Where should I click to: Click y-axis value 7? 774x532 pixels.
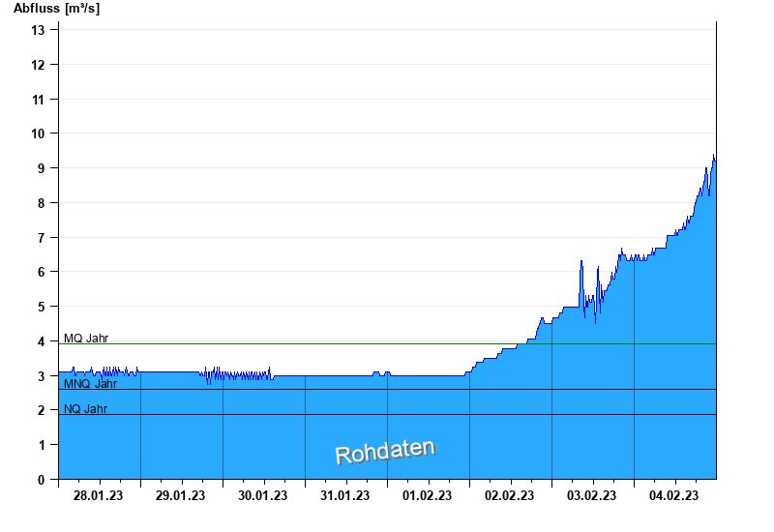tap(41, 237)
